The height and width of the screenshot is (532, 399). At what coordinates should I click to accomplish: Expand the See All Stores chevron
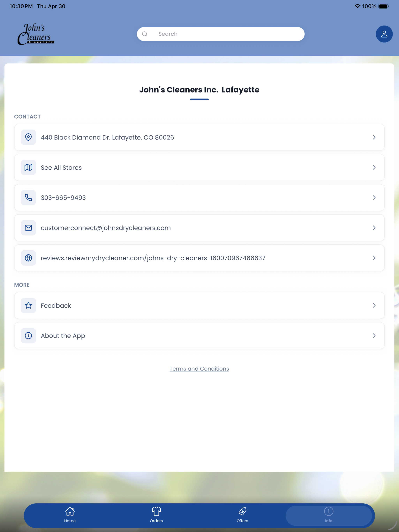click(x=374, y=167)
